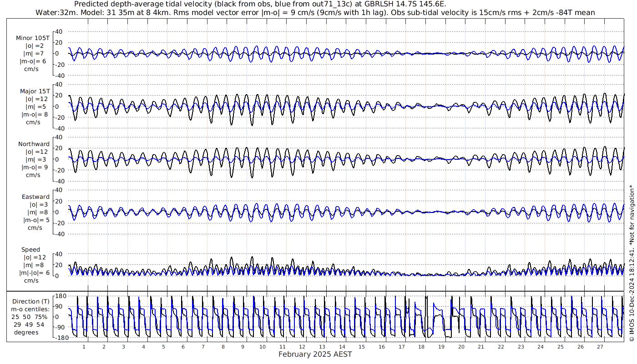This screenshot has width=637, height=364.
Task: Click date label '1' on the time axis
Action: pyautogui.click(x=84, y=347)
